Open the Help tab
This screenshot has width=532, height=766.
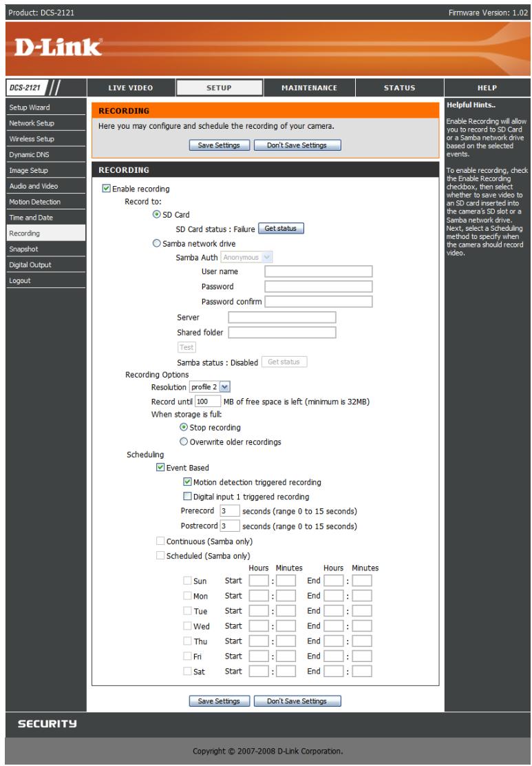(x=487, y=88)
